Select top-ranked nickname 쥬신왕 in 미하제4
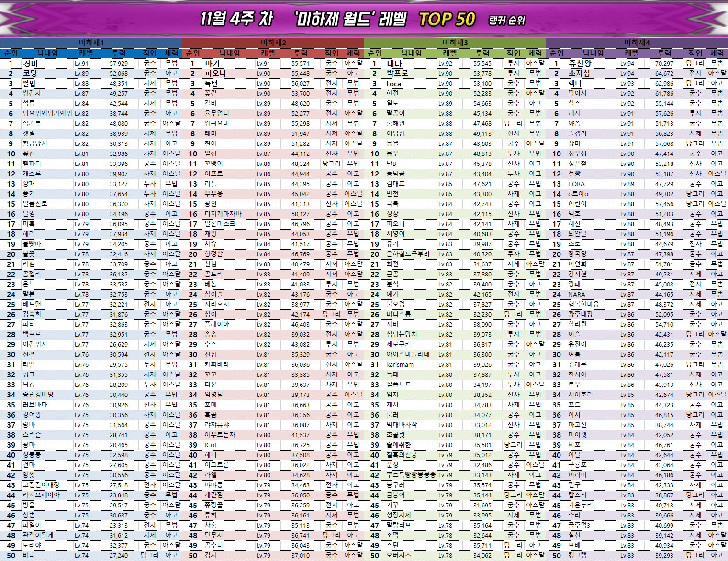The width and height of the screenshot is (728, 561). pyautogui.click(x=580, y=63)
